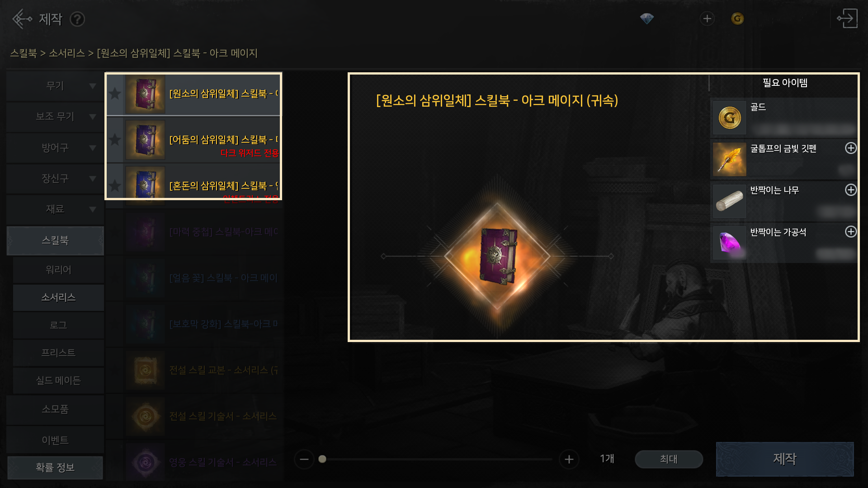This screenshot has width=868, height=488.
Task: Click the crafting quantity slider handle
Action: (x=322, y=459)
